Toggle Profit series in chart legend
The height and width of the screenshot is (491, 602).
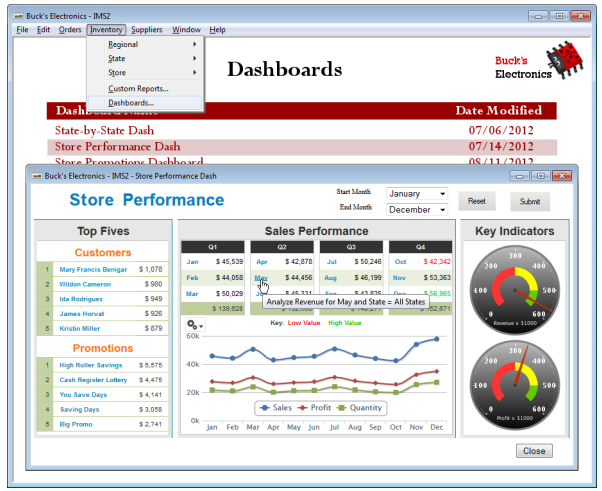pos(314,408)
